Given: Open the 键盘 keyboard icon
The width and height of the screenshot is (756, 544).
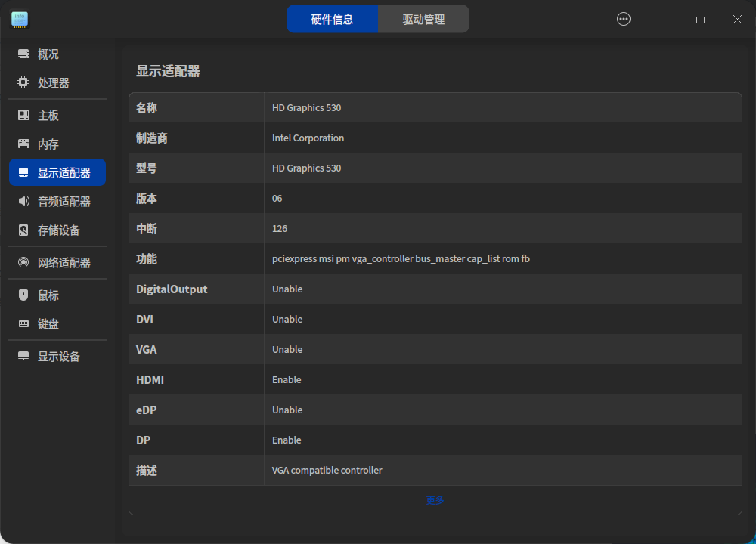Looking at the screenshot, I should pyautogui.click(x=23, y=323).
